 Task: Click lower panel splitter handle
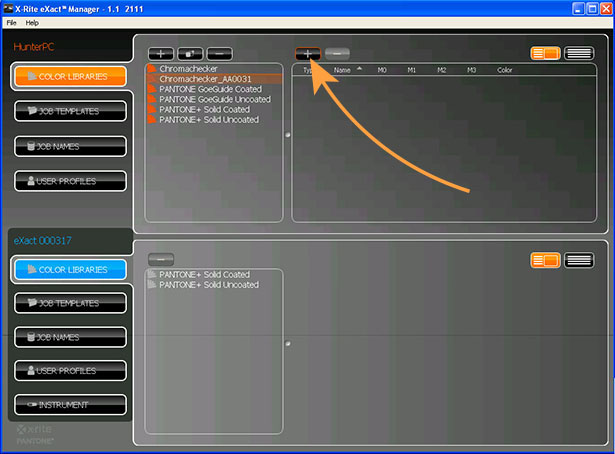[287, 343]
